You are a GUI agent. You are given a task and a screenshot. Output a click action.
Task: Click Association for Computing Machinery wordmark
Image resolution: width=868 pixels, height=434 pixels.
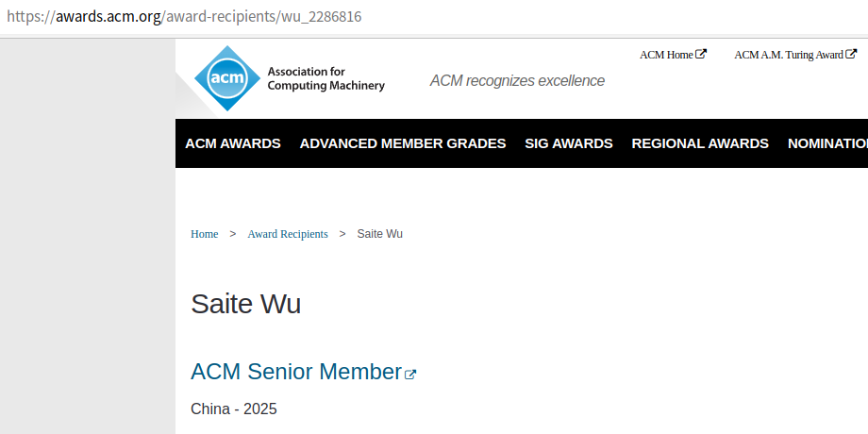tap(325, 78)
